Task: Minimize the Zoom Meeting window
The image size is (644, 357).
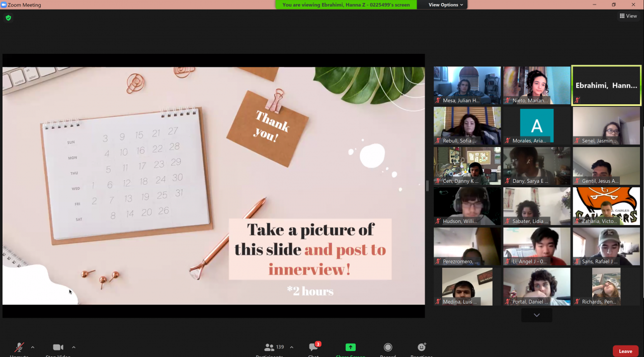Action: [594, 5]
